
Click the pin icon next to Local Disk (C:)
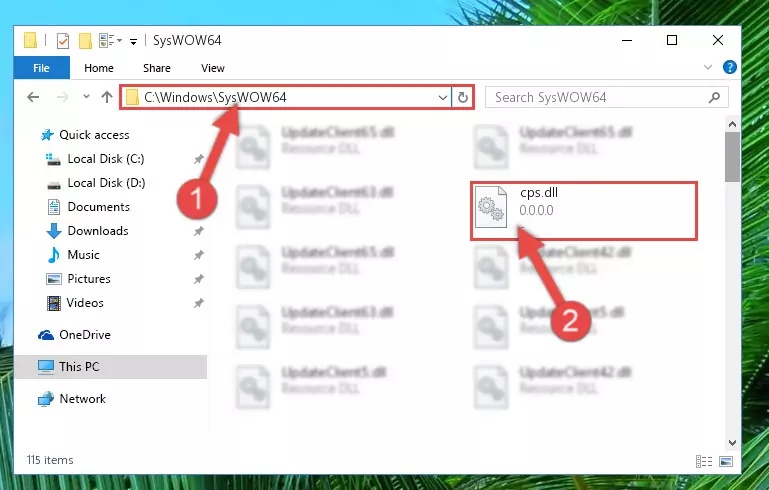click(x=198, y=159)
